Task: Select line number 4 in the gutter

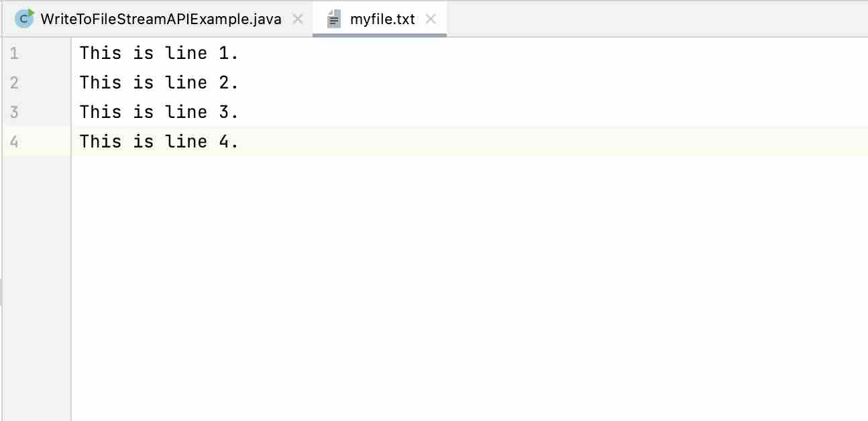Action: click(x=13, y=141)
